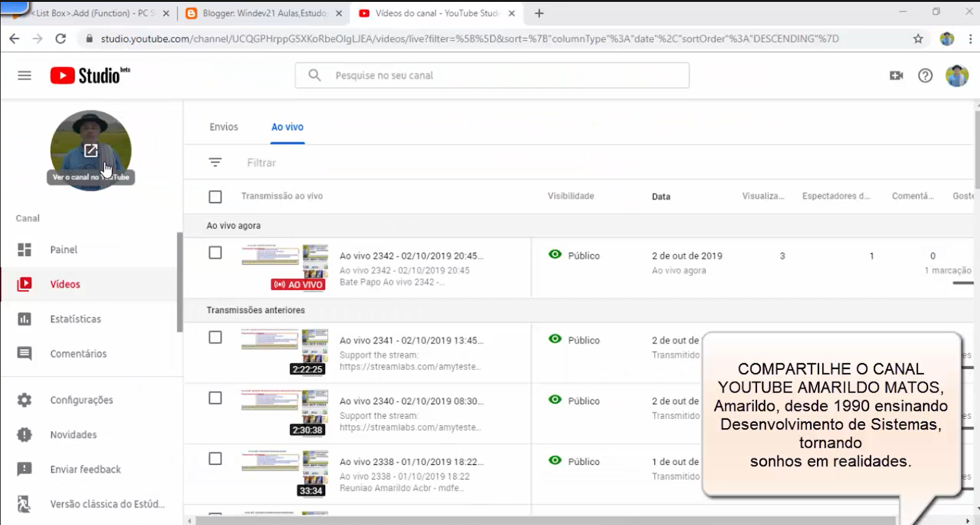Open the account avatar in Studio header
Viewport: 980px width, 525px height.
[x=957, y=75]
